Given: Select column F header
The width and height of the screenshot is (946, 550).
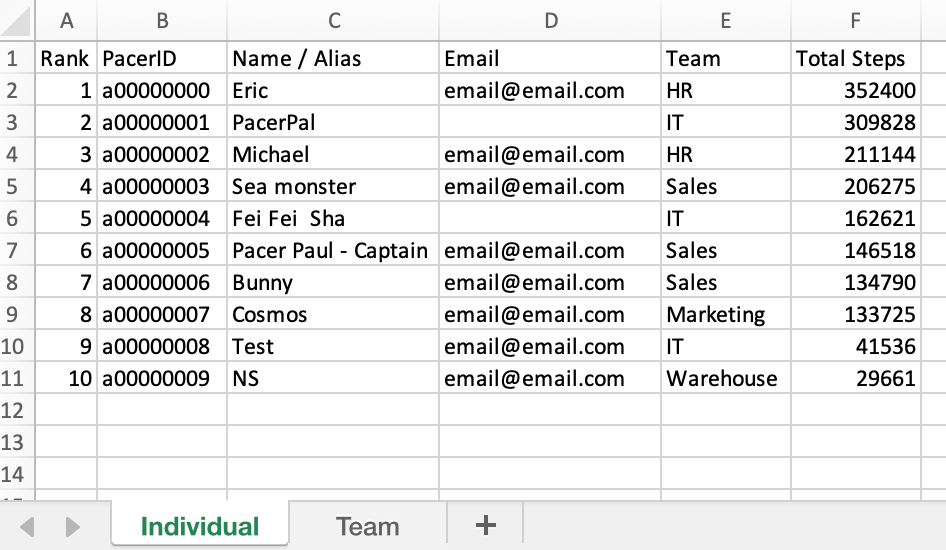Looking at the screenshot, I should 856,20.
